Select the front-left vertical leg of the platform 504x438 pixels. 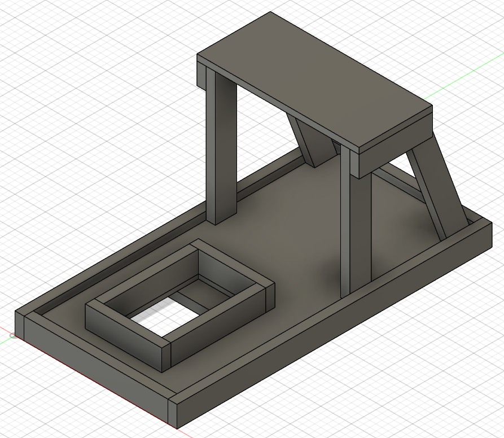pos(221,144)
